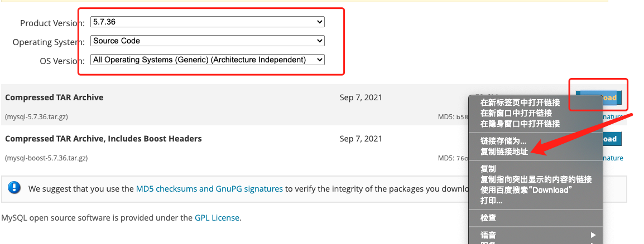Click the 复制 menu item

click(x=488, y=169)
